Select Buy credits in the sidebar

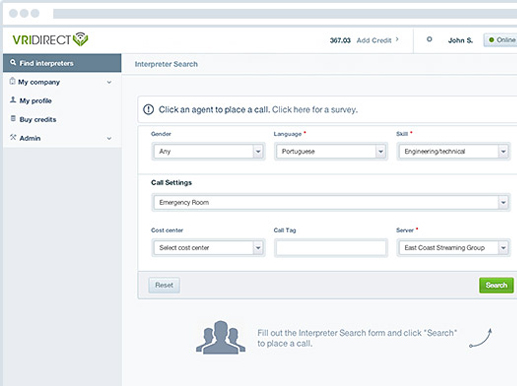point(38,119)
